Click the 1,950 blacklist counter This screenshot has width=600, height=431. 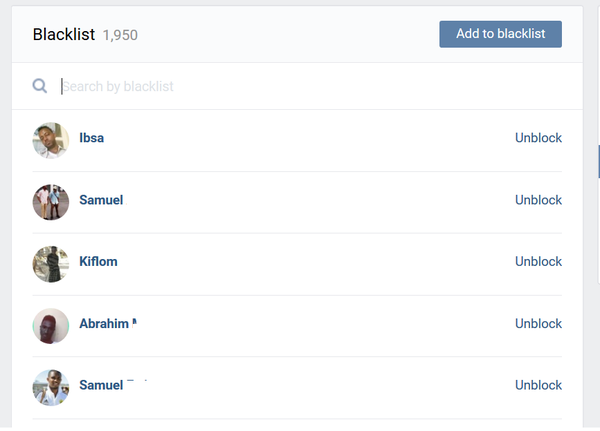click(x=120, y=36)
